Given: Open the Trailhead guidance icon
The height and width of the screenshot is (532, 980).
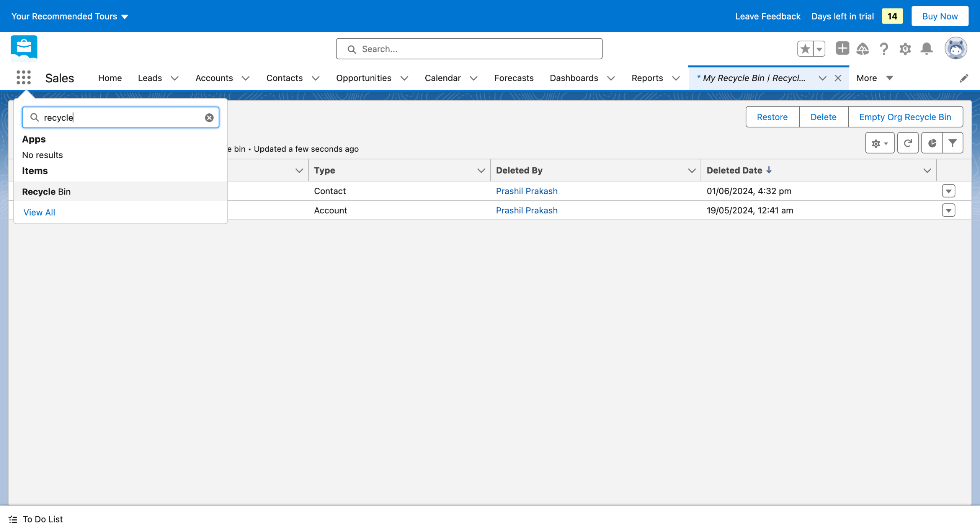Looking at the screenshot, I should click(x=863, y=49).
